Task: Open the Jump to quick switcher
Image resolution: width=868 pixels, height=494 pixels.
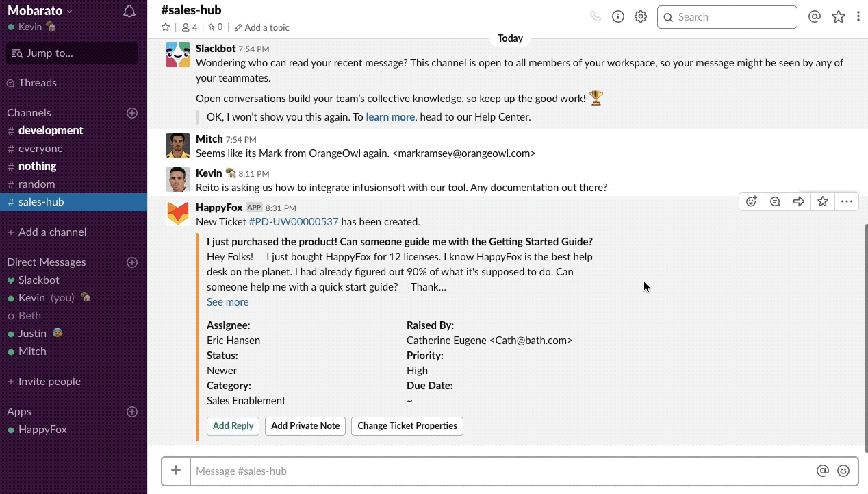Action: (72, 53)
